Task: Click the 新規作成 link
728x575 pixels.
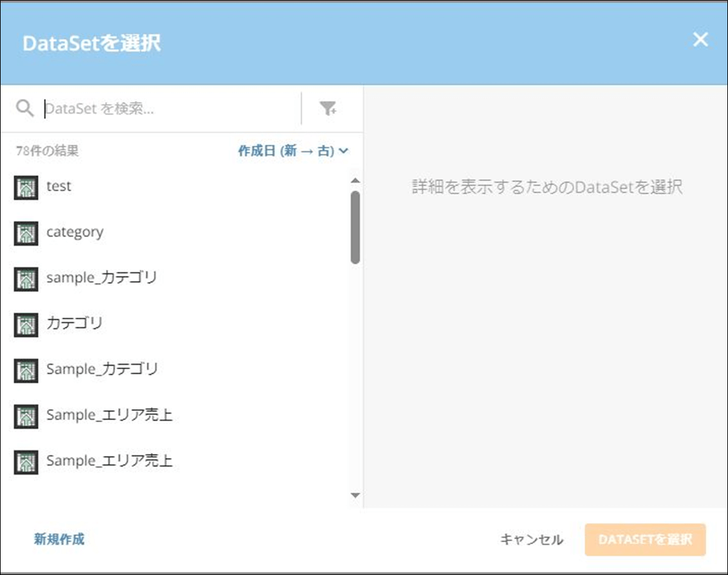Action: [x=59, y=539]
